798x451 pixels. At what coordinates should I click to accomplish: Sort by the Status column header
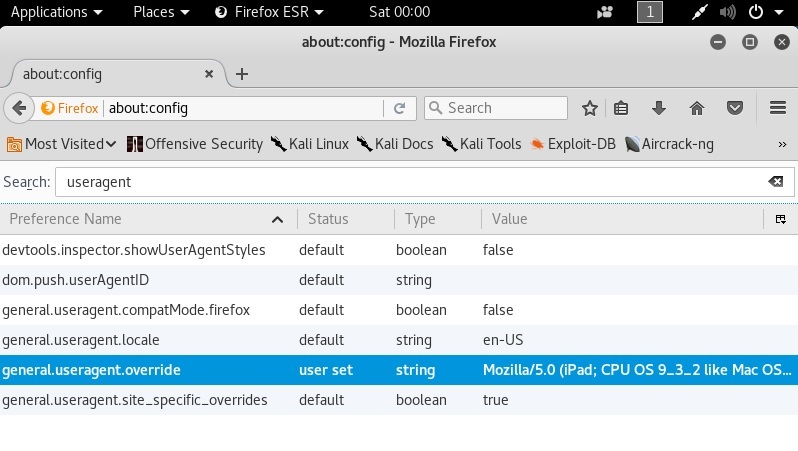click(346, 219)
